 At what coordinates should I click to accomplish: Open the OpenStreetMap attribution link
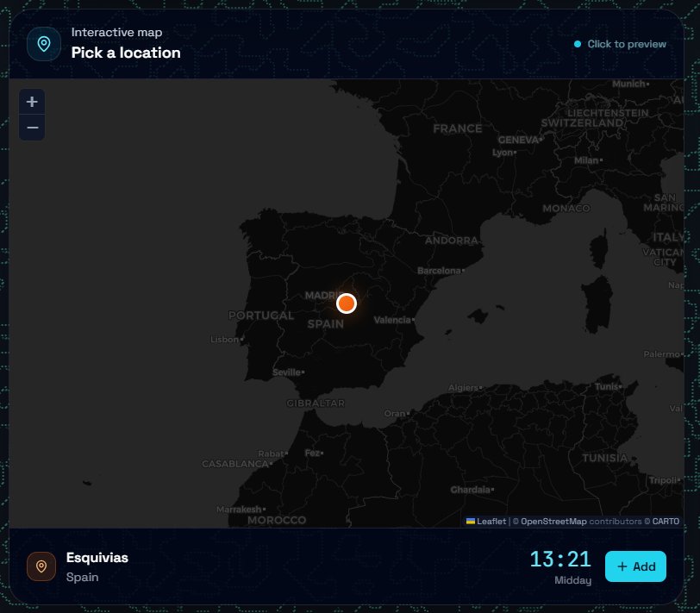553,521
